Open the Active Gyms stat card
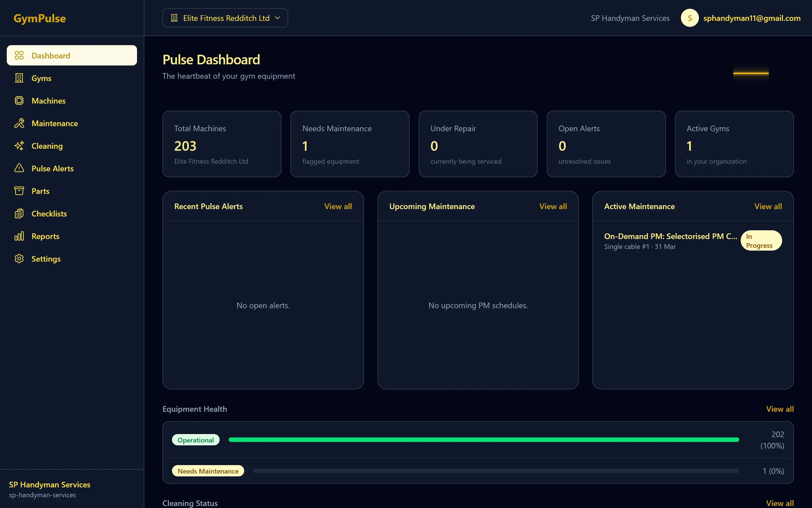812x508 pixels. click(x=734, y=144)
